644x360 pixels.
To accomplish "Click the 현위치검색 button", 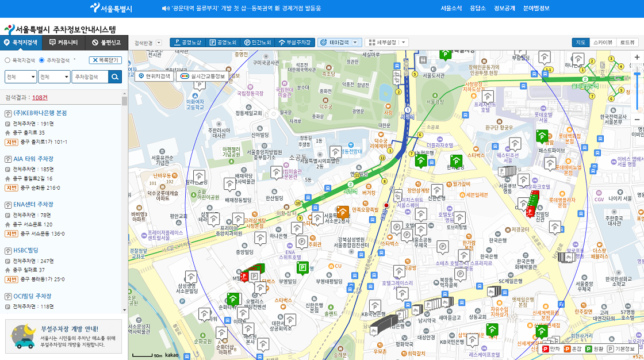I will [154, 76].
